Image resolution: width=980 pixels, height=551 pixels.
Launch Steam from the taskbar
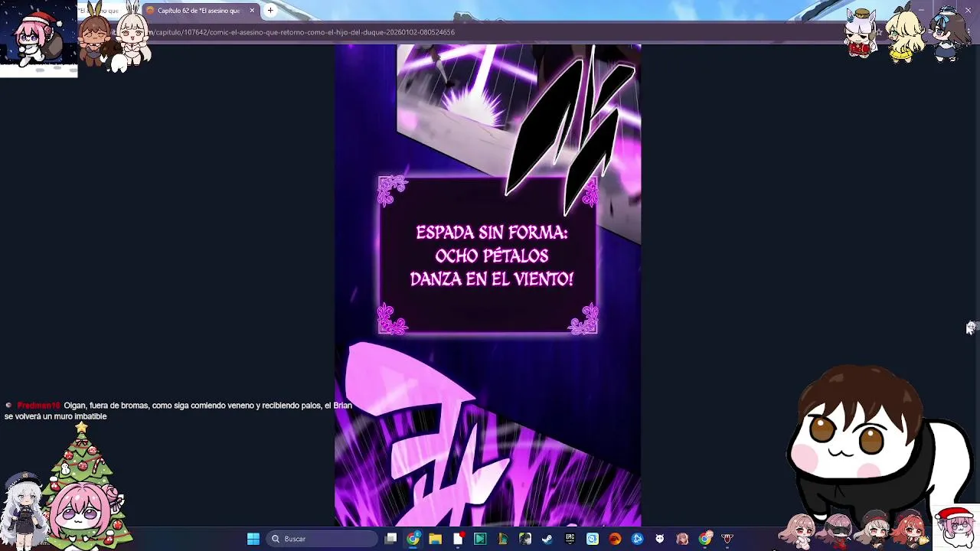coord(547,539)
